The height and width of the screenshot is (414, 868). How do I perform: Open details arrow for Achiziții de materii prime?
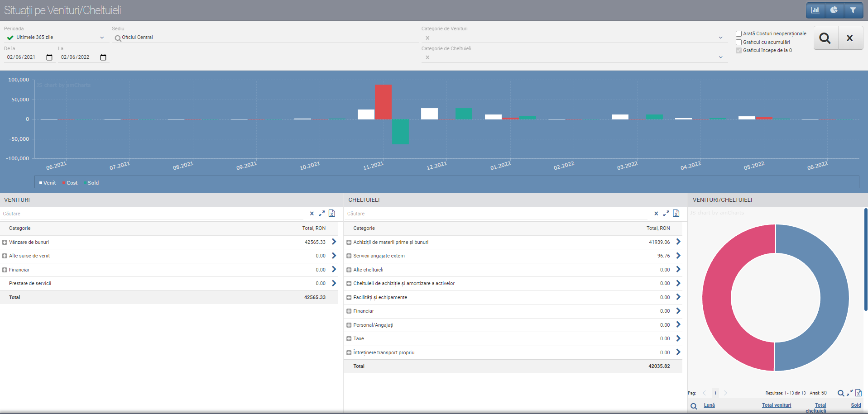(x=678, y=242)
